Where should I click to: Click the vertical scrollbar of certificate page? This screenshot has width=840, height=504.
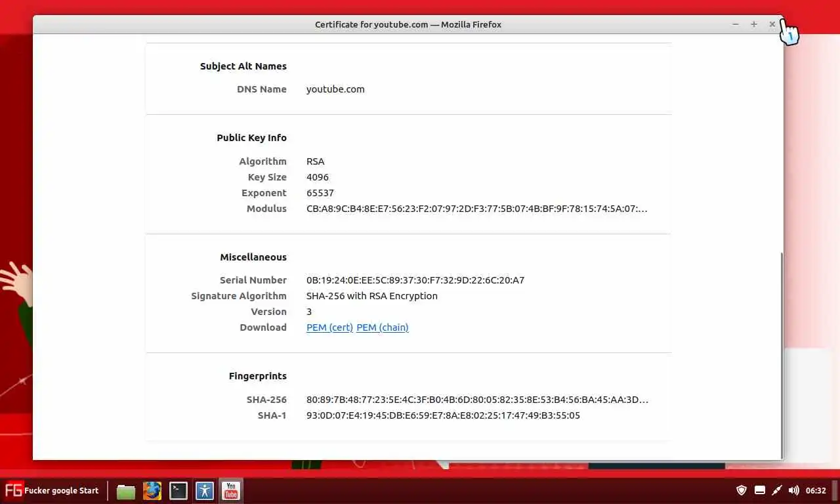781,355
